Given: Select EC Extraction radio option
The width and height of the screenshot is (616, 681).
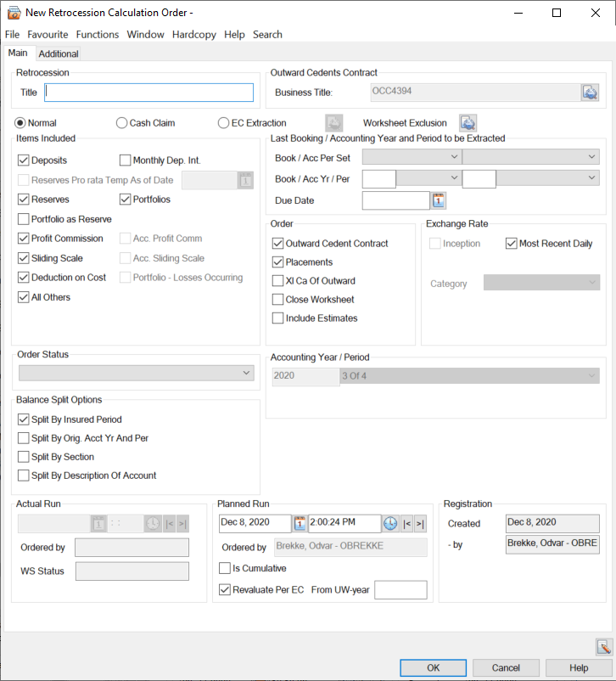Looking at the screenshot, I should [223, 123].
